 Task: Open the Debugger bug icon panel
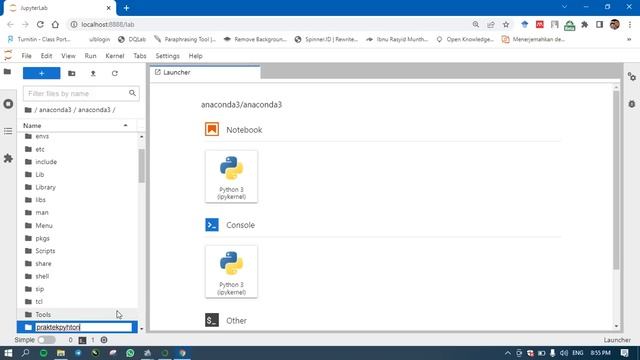[x=632, y=104]
